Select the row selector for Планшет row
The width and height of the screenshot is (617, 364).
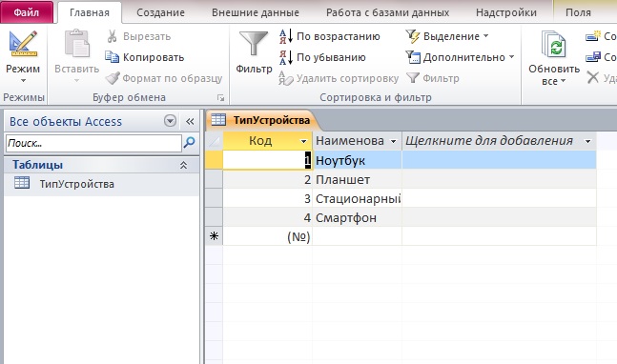(x=214, y=180)
